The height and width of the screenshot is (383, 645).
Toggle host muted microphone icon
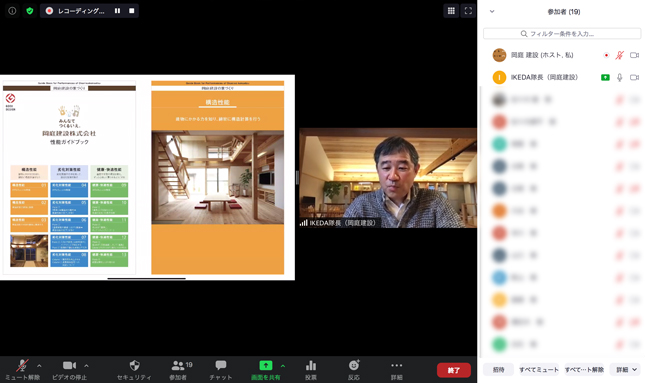click(x=619, y=55)
